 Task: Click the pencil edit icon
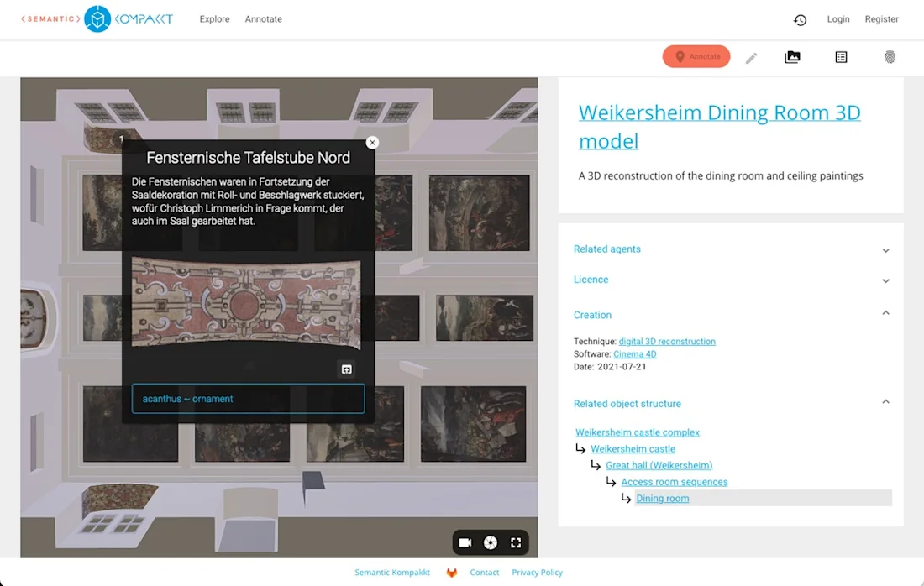pos(751,58)
